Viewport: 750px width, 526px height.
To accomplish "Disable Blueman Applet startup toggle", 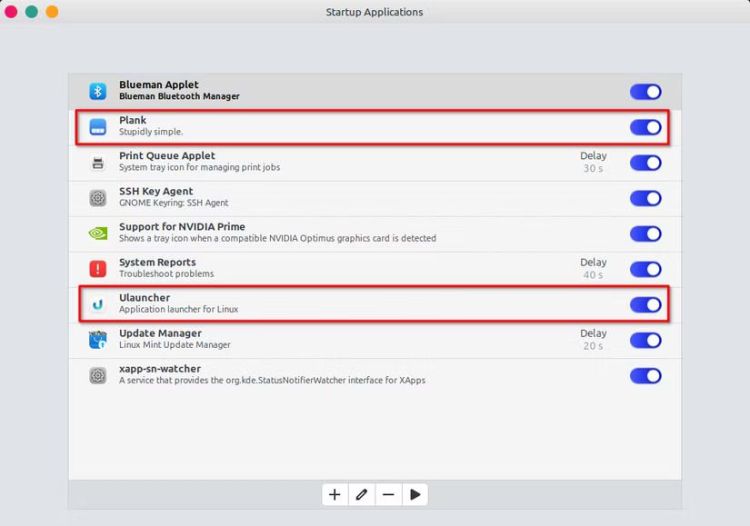I will coord(645,92).
